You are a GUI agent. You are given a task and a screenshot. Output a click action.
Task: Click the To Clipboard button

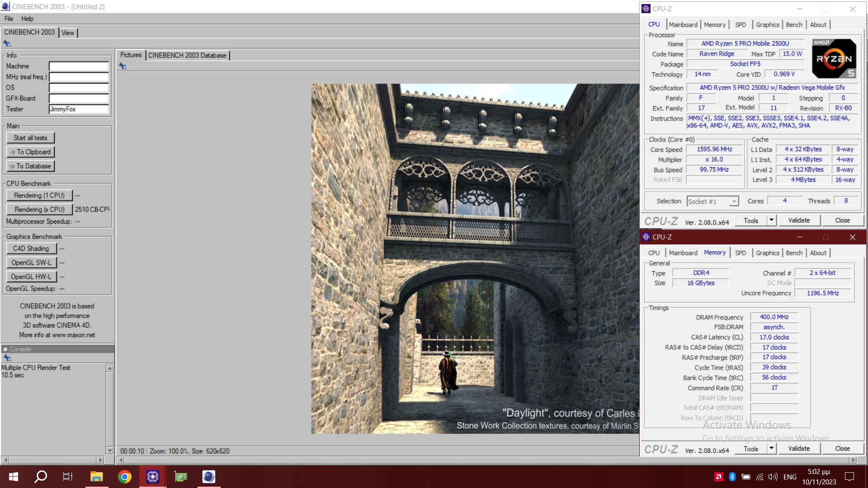click(30, 152)
